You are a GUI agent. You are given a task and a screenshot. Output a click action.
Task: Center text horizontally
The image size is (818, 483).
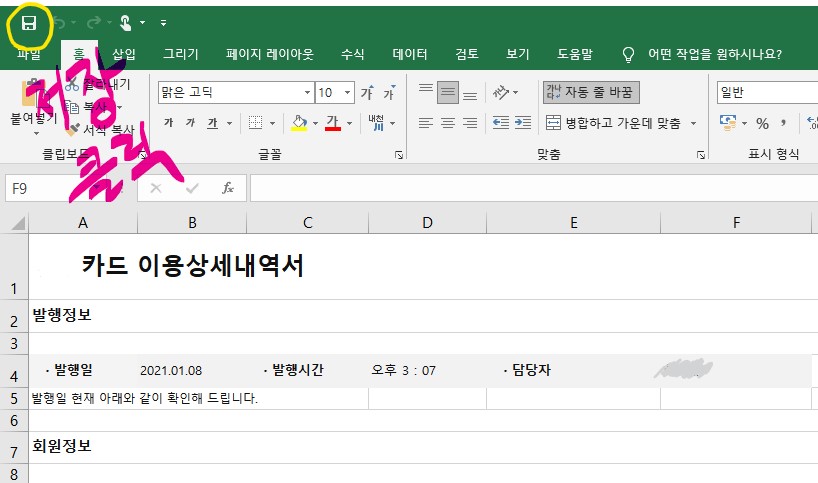448,123
